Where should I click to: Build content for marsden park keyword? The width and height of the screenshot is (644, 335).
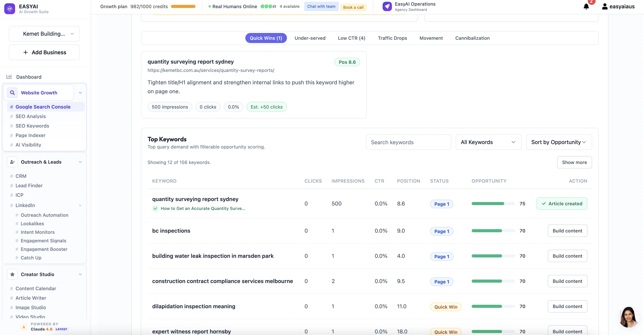point(567,256)
